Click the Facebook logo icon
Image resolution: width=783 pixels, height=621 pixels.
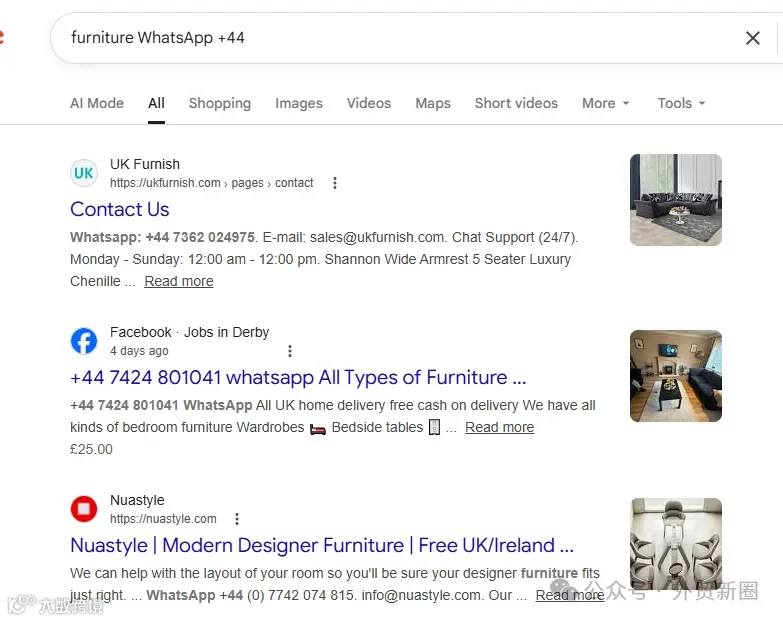click(83, 341)
